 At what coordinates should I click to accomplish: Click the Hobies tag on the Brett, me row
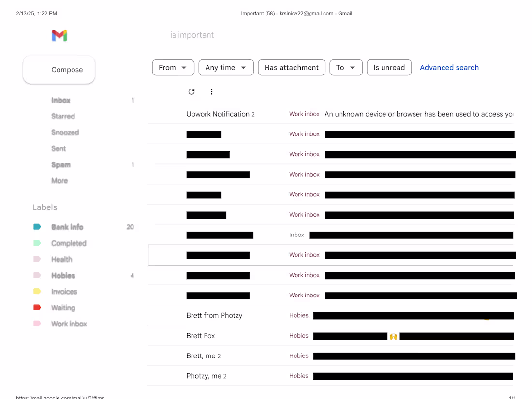click(x=298, y=355)
